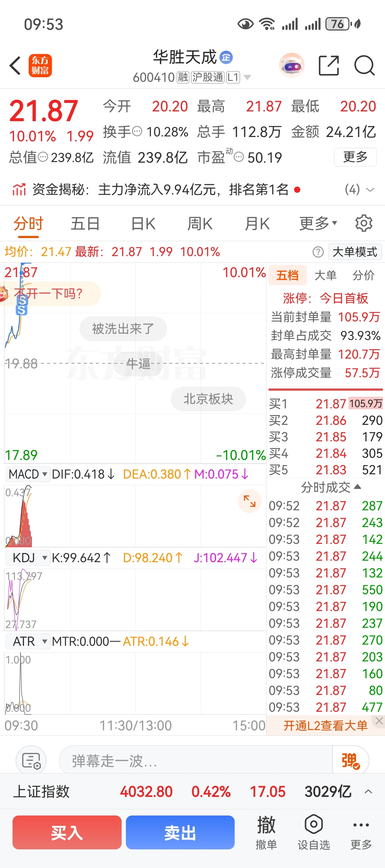Select the 买2 21.86 order row
Viewport: 385px width, 868px height.
[325, 420]
